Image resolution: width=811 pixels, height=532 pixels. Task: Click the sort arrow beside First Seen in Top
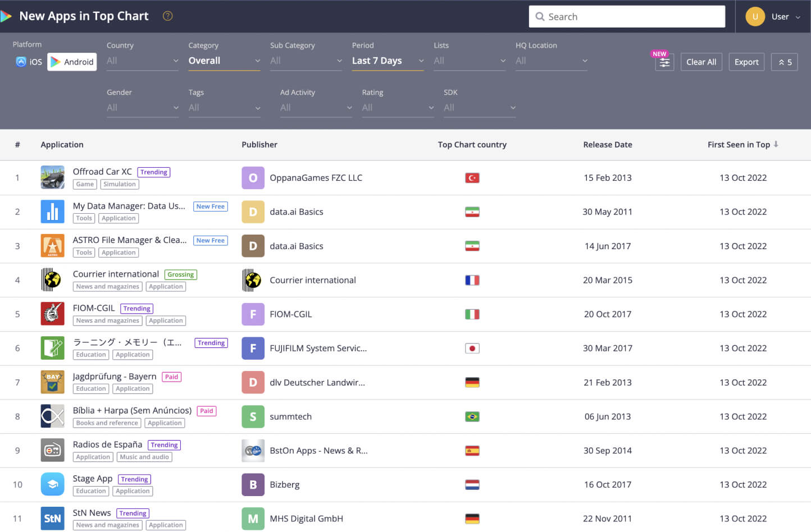pos(776,144)
